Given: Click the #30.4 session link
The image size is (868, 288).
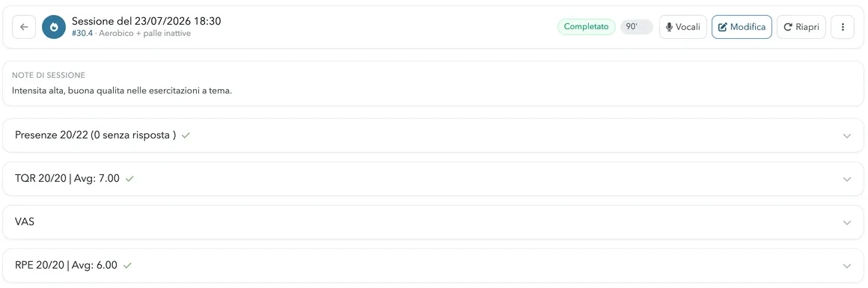Looking at the screenshot, I should coord(82,33).
